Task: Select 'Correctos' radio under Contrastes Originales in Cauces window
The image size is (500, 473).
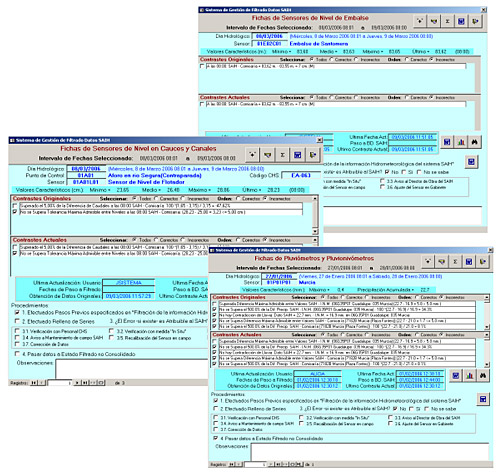Action: click(156, 198)
